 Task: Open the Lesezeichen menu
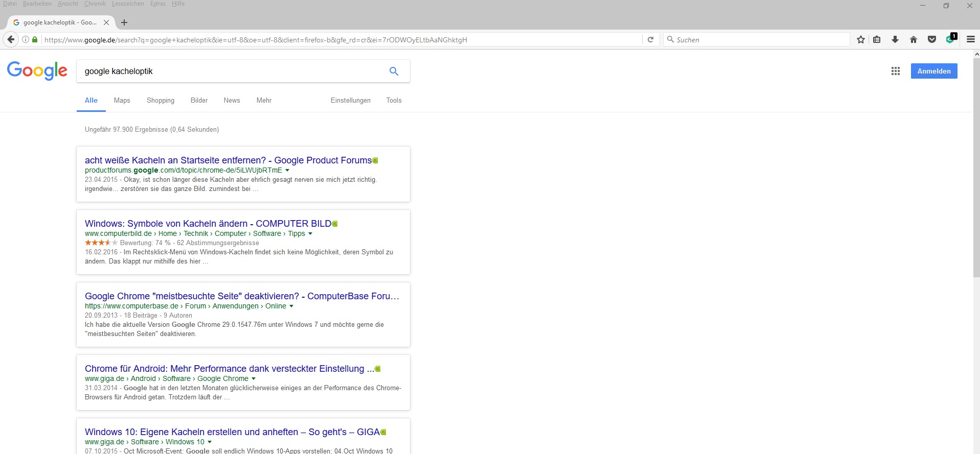pos(128,4)
